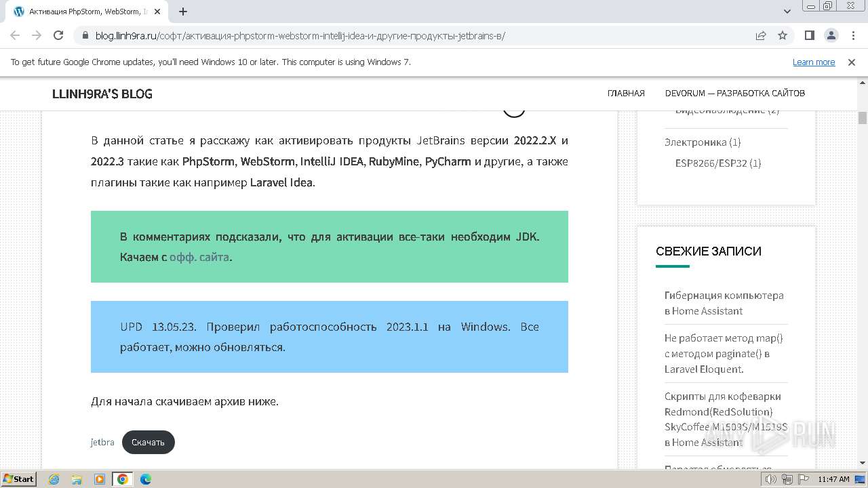Click the Jetbra file link
The height and width of the screenshot is (488, 868).
[102, 443]
